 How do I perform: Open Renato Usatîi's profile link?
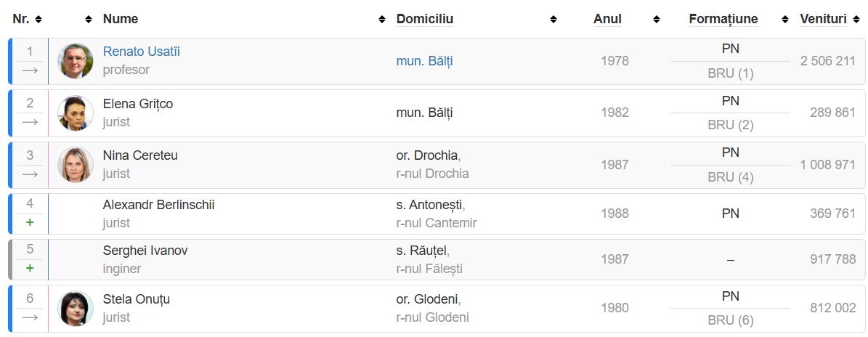[141, 52]
